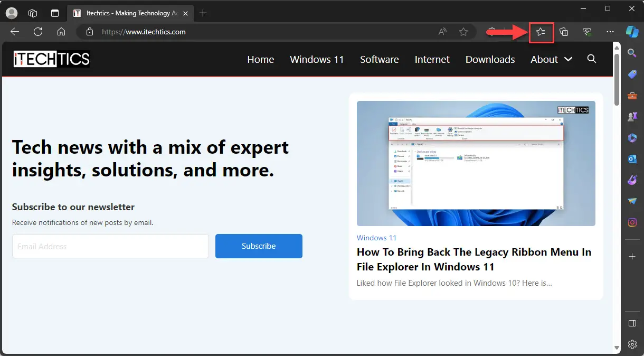Viewport: 644px width, 356px height.
Task: Open sidebar settings gear
Action: click(x=632, y=344)
